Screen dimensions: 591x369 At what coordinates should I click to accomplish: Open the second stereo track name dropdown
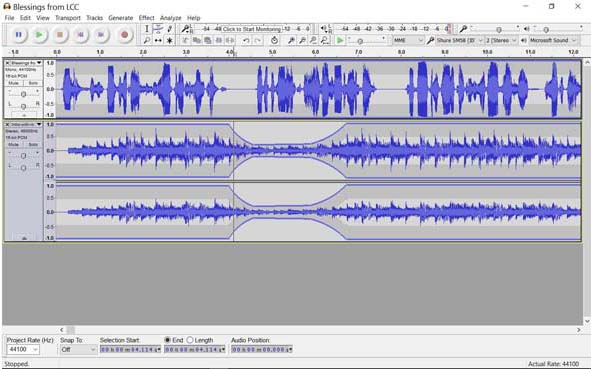[x=26, y=124]
